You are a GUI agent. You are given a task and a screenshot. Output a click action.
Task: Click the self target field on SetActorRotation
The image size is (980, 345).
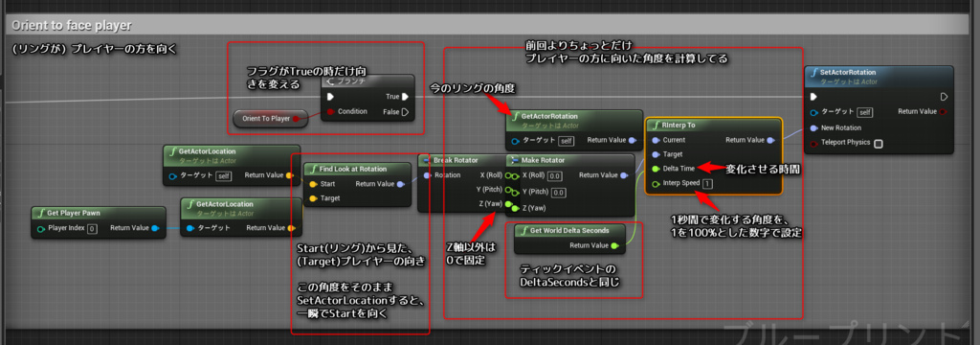click(x=864, y=112)
